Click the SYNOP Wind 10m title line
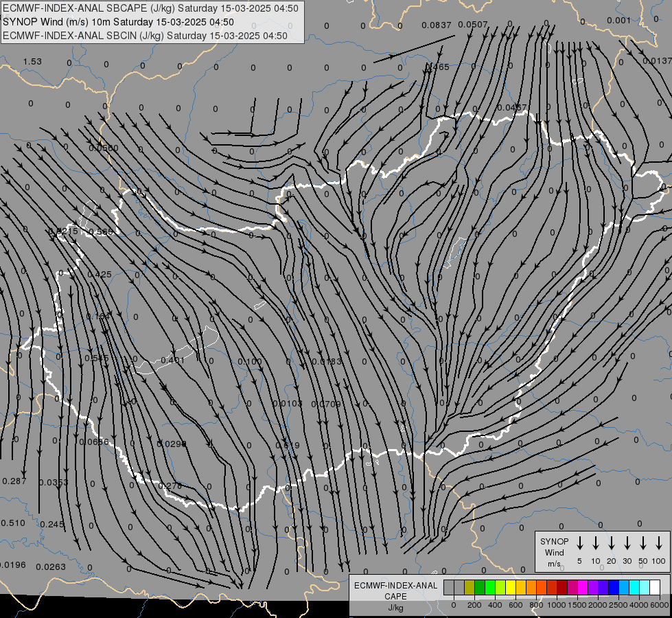 click(118, 22)
